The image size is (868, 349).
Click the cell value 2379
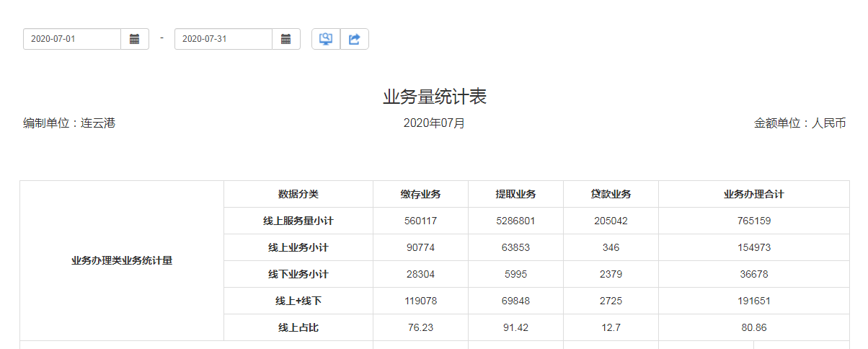[611, 274]
